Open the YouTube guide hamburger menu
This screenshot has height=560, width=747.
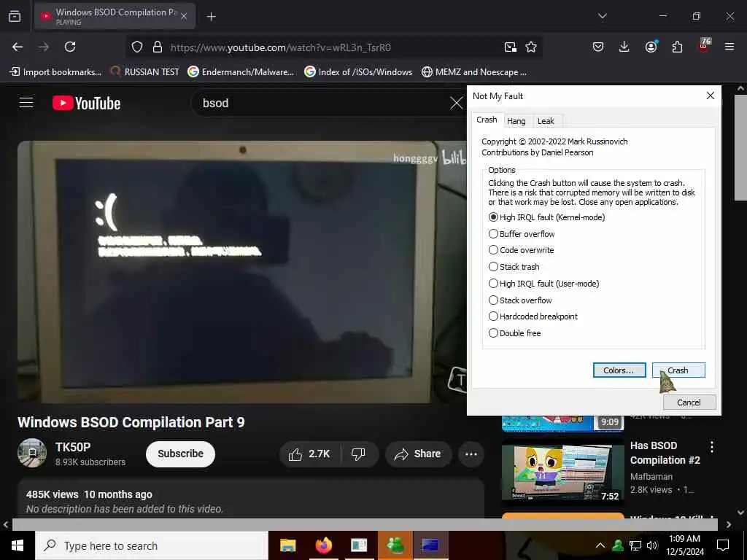coord(26,103)
